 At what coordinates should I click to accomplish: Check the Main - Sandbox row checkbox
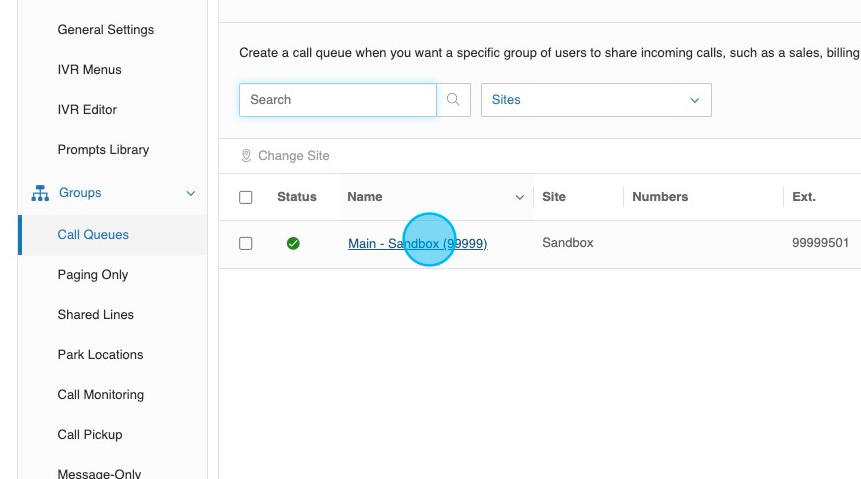[246, 243]
